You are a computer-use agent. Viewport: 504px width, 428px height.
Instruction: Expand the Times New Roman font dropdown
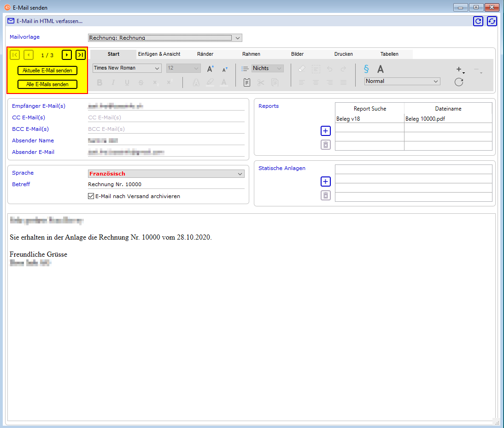[x=127, y=68]
